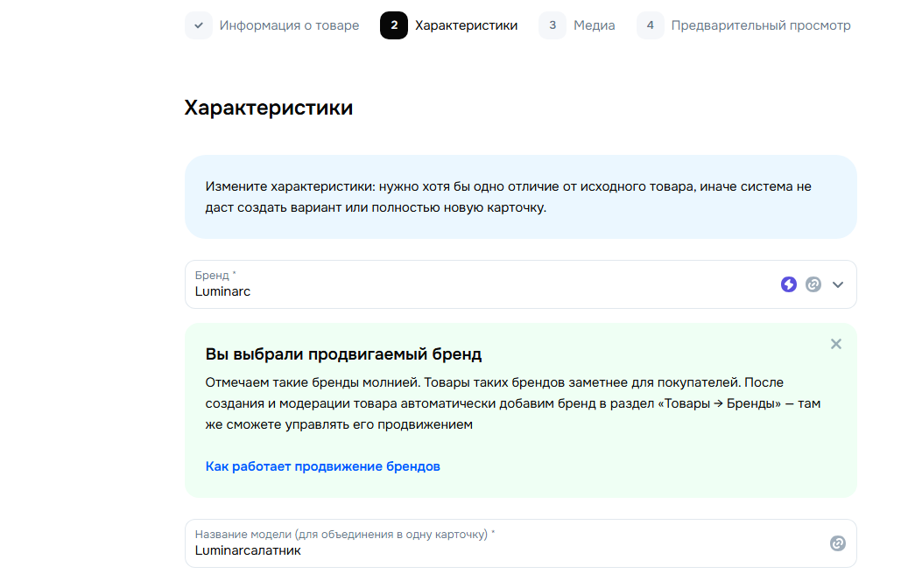Click the checkmark icon on Информация о товаре step
The image size is (908, 588).
point(197,25)
